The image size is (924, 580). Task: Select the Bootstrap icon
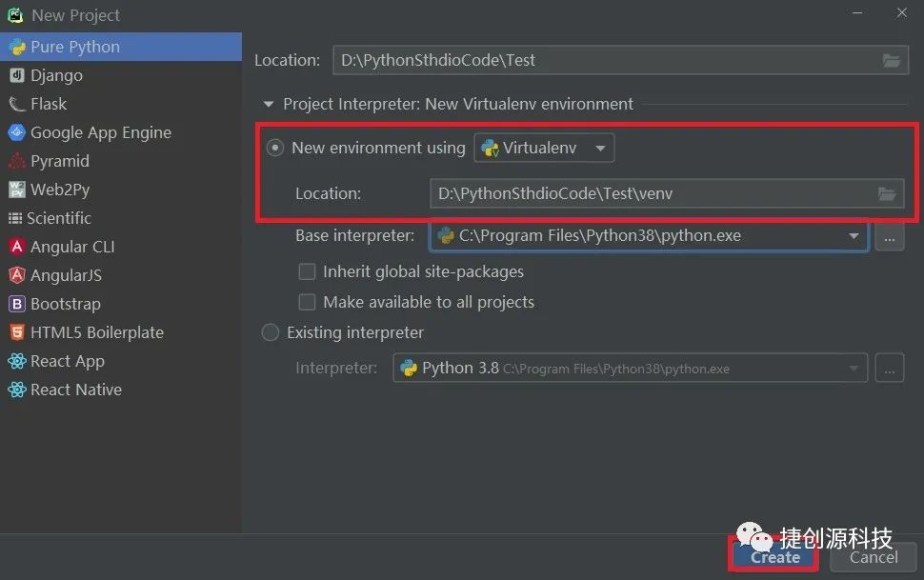[x=16, y=304]
